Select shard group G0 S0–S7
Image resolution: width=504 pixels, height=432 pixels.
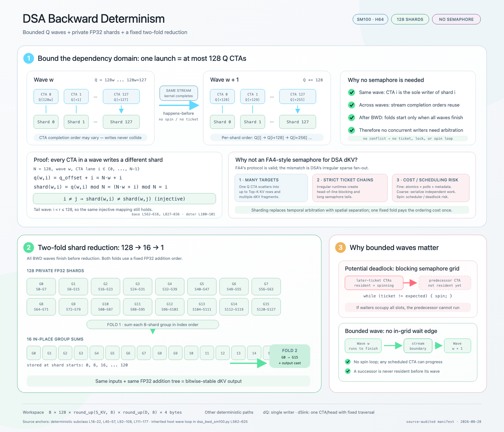(41, 287)
